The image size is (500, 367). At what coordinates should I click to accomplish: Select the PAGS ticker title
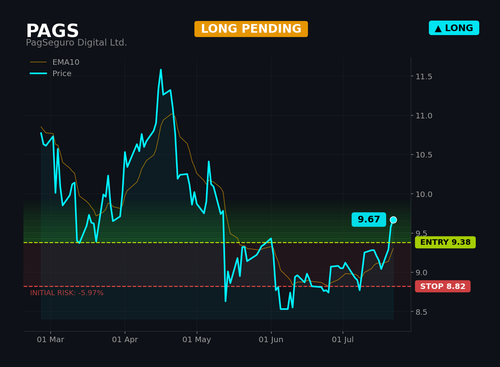pos(52,31)
